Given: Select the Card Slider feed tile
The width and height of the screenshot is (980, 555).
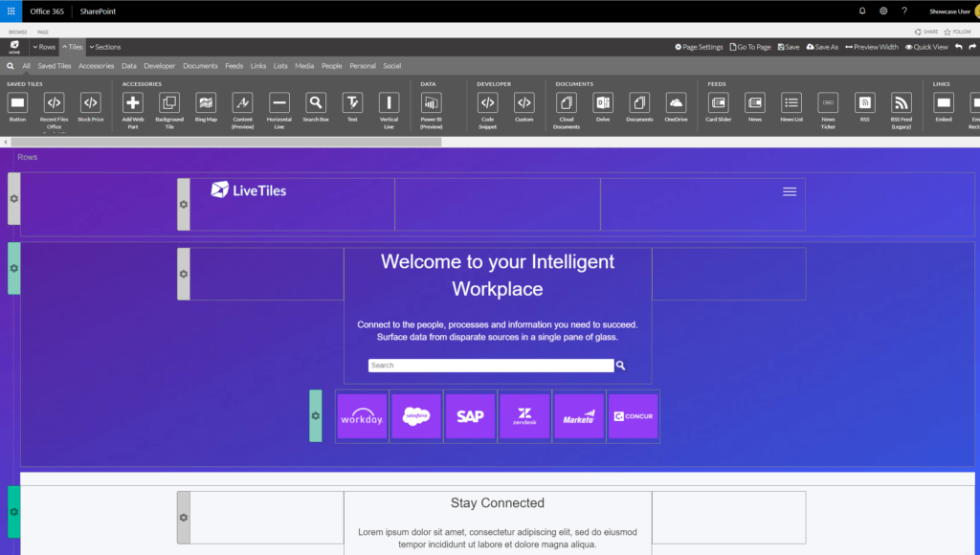Looking at the screenshot, I should [719, 103].
